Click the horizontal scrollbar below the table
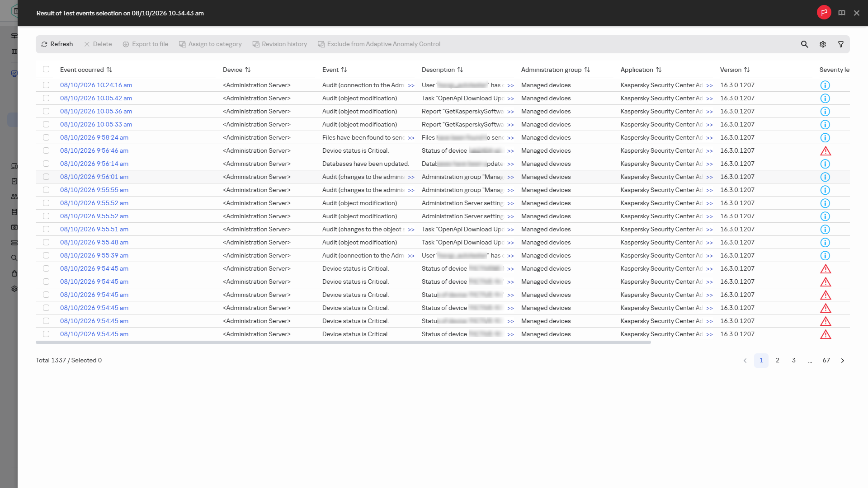Image resolution: width=868 pixels, height=488 pixels. 343,343
